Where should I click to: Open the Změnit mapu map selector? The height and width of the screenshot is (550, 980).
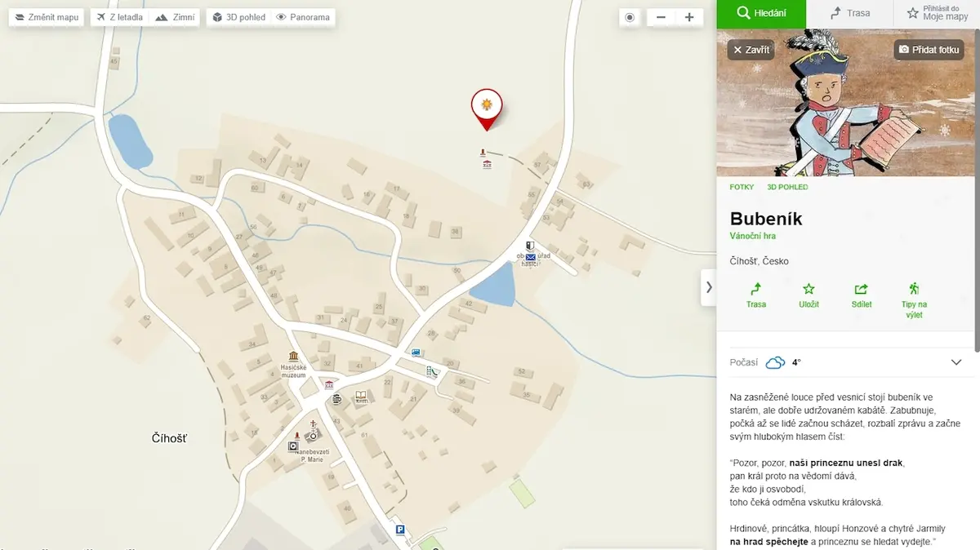click(47, 17)
